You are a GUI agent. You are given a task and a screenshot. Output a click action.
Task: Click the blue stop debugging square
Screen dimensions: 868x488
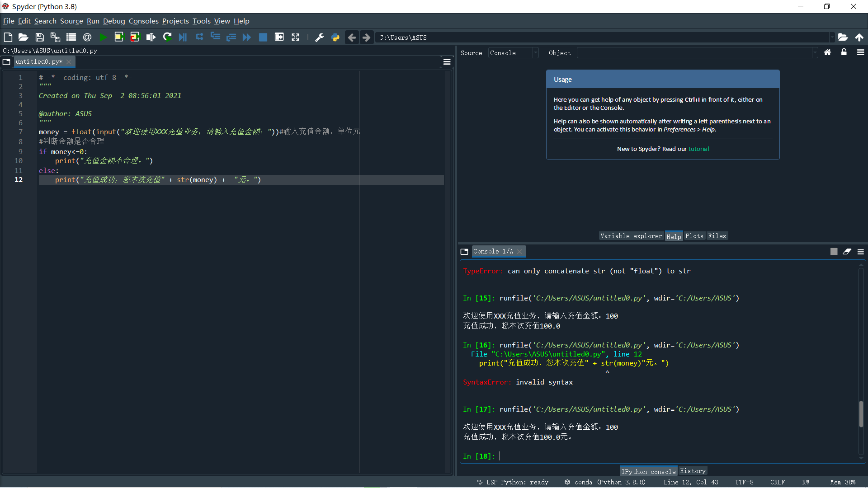click(x=263, y=38)
